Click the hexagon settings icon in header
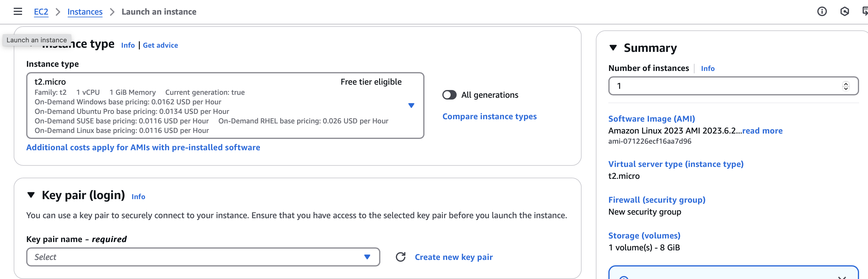The image size is (868, 279). click(844, 12)
